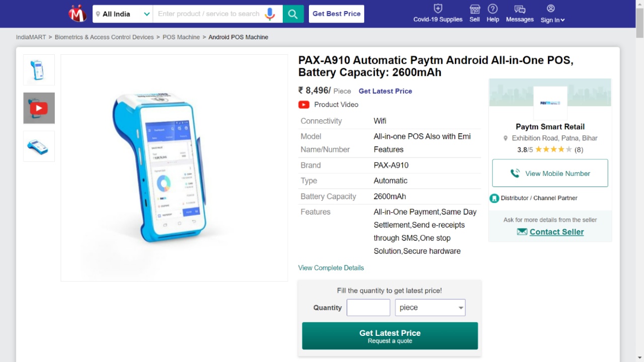Open the piece unit dropdown
The height and width of the screenshot is (362, 644).
(x=430, y=308)
